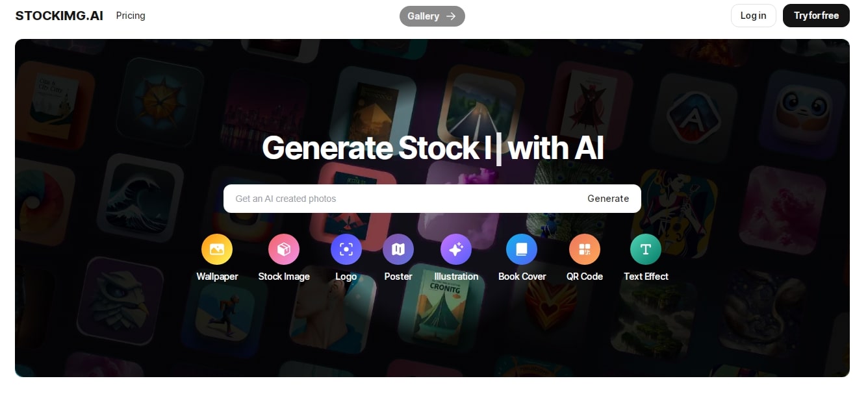The height and width of the screenshot is (407, 868).
Task: Select the green Text Effect icon
Action: click(646, 249)
